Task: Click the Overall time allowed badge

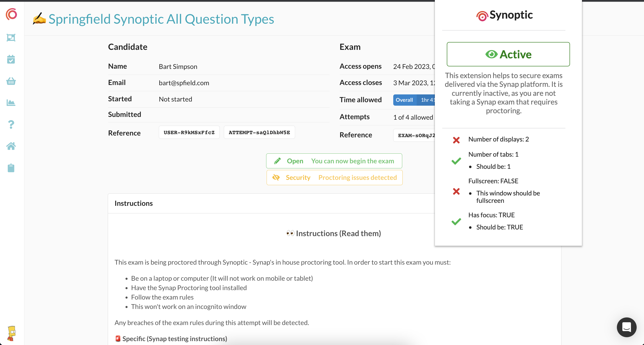Action: tap(404, 100)
